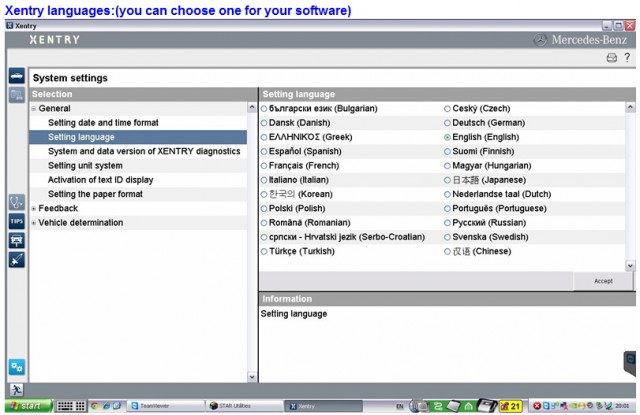Expand the Vehicle determination node
The height and width of the screenshot is (415, 640).
pos(34,223)
